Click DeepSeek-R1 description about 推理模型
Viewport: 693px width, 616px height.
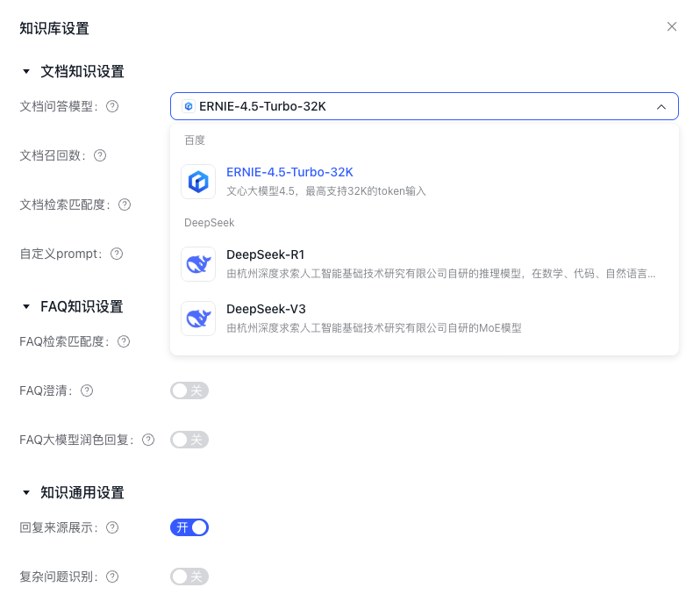tap(440, 274)
